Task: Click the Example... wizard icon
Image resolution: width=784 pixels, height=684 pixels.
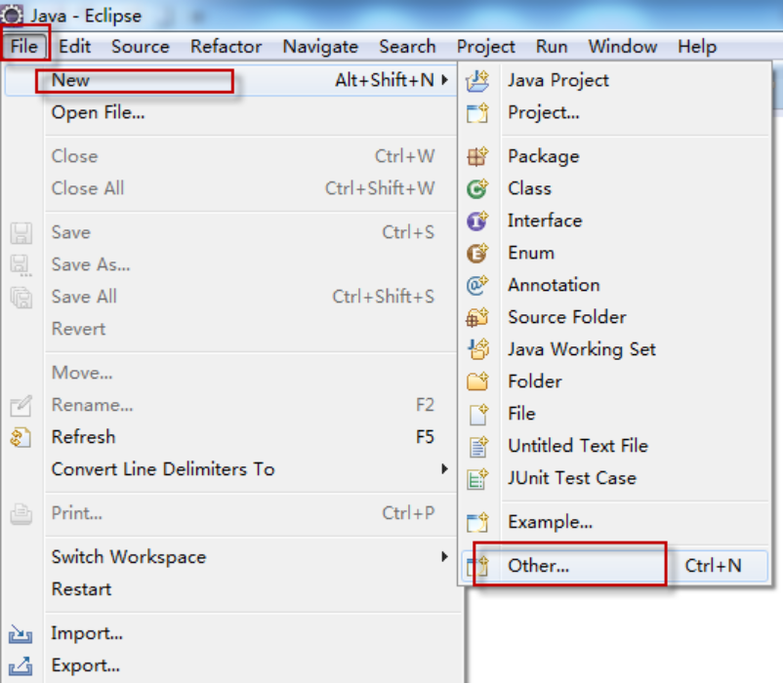Action: [477, 522]
